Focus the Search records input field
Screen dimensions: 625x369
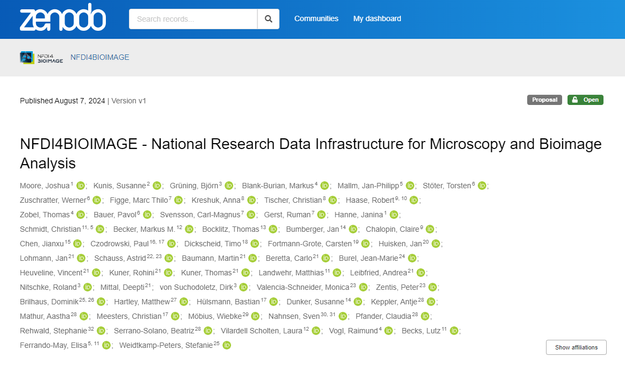click(x=193, y=19)
